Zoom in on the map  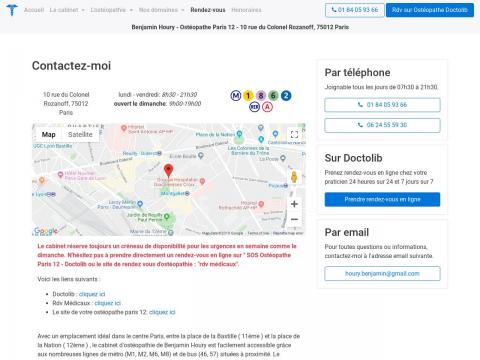[x=294, y=204]
